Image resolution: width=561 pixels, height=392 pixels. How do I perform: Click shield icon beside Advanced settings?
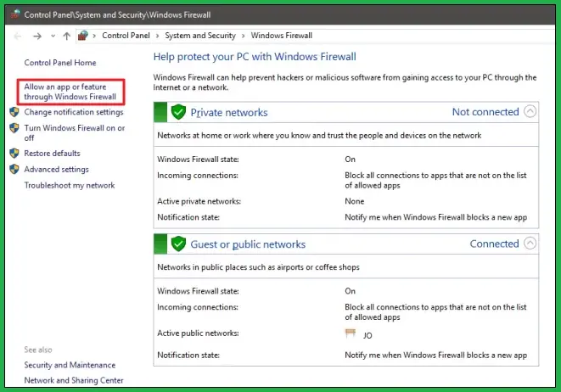pos(14,169)
